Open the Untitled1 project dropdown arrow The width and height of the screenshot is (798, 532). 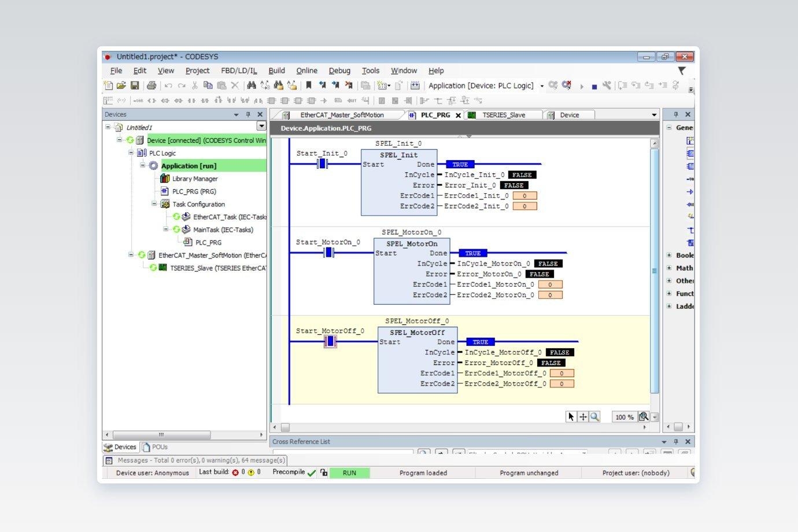(261, 126)
